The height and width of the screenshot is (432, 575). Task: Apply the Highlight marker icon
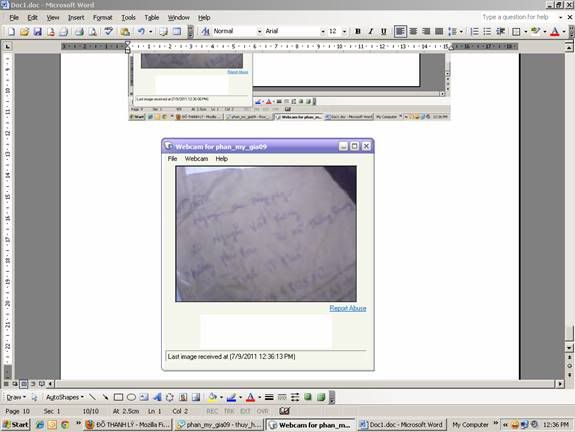(535, 32)
